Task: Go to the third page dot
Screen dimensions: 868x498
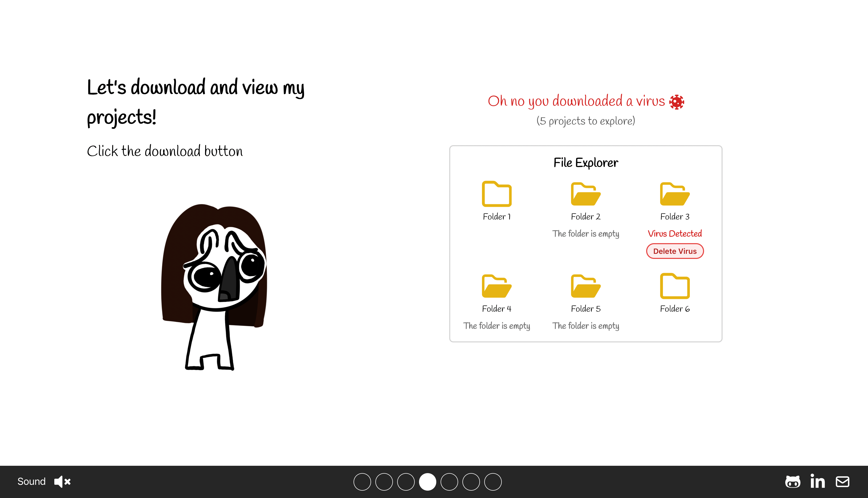Action: (x=406, y=482)
